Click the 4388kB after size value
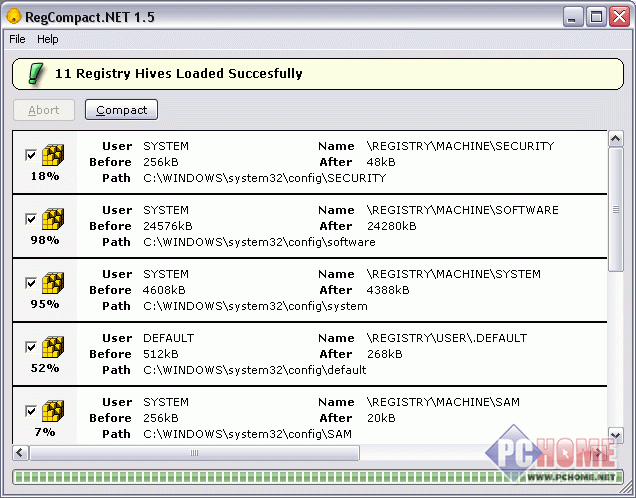The height and width of the screenshot is (498, 636). (x=388, y=290)
